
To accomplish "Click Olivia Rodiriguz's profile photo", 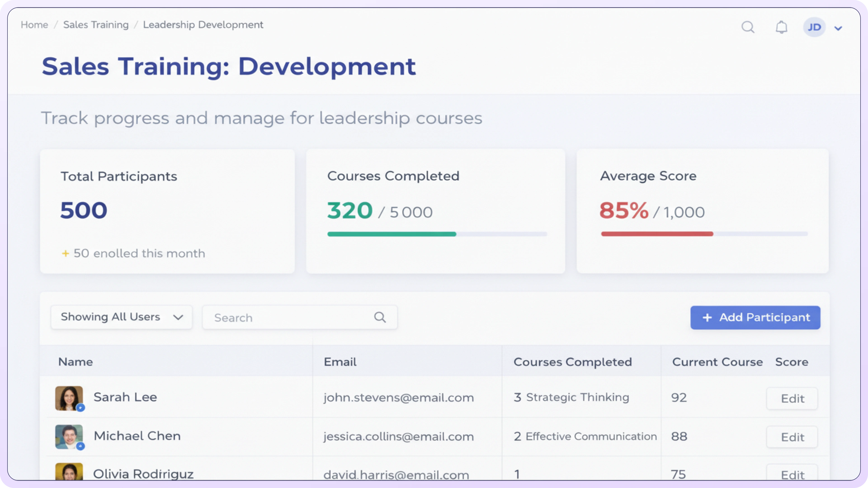I will click(x=69, y=472).
